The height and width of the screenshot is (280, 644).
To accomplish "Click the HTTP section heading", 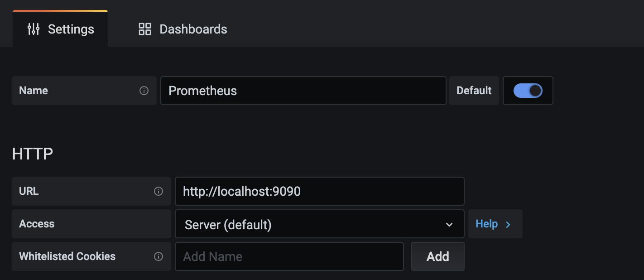I will [x=32, y=154].
